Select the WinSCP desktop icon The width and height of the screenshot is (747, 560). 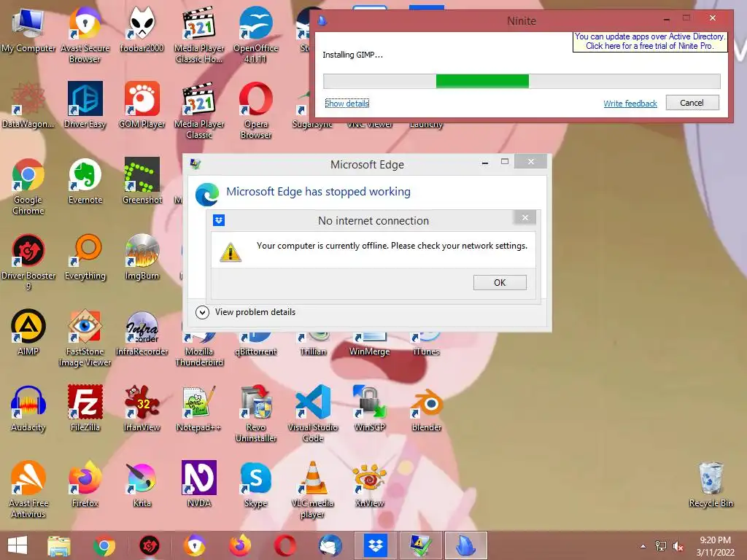click(x=370, y=408)
